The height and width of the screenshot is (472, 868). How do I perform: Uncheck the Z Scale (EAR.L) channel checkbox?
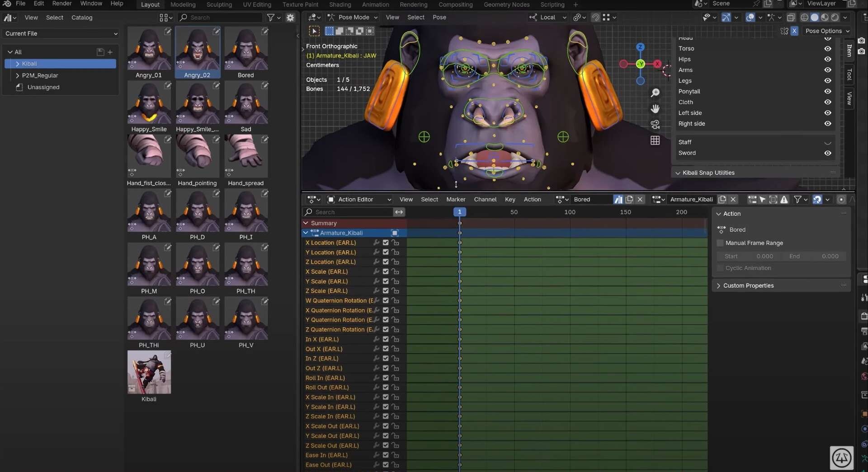[386, 291]
